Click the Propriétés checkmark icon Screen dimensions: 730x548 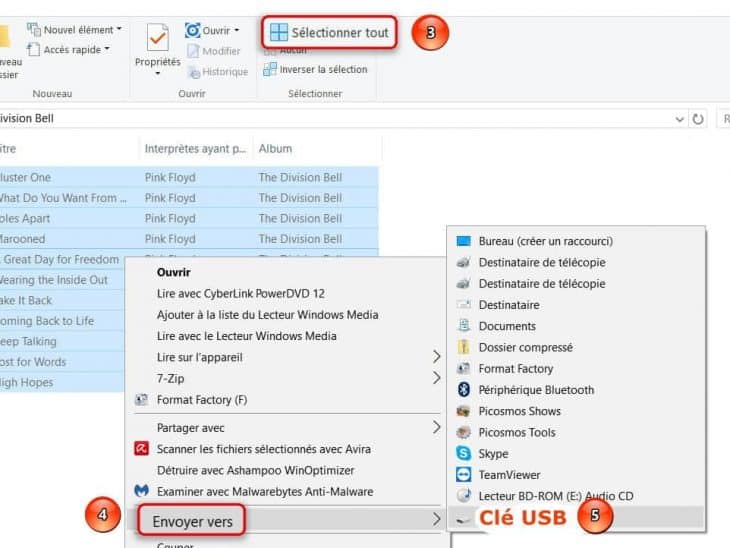[157, 38]
